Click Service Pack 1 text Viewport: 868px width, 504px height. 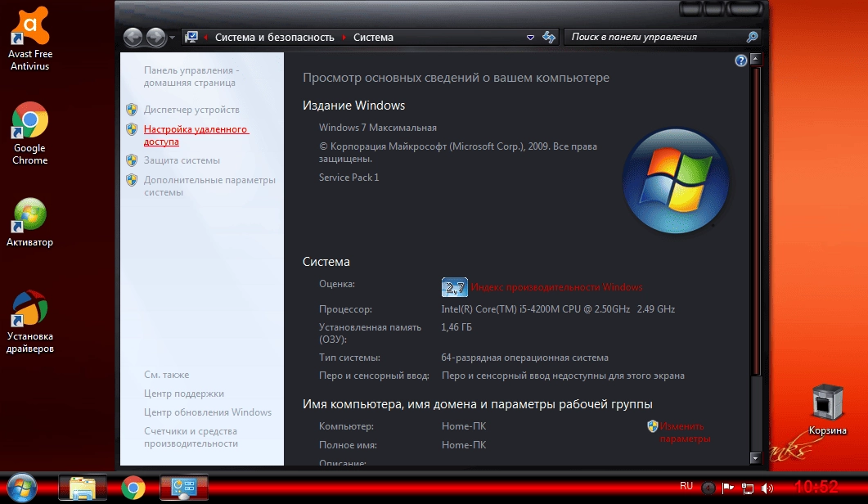click(349, 178)
